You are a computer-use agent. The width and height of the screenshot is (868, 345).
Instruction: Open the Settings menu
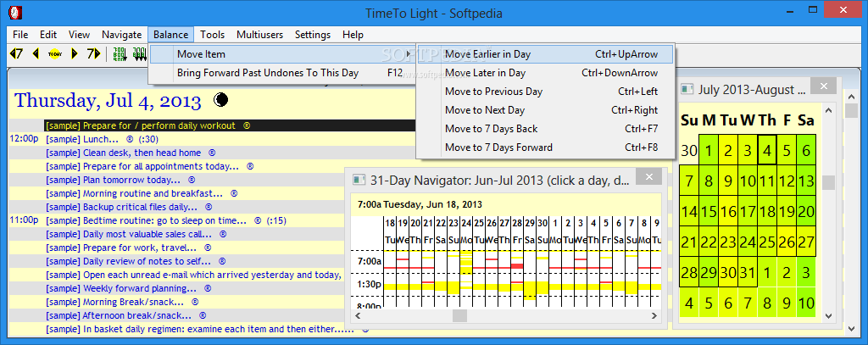313,35
